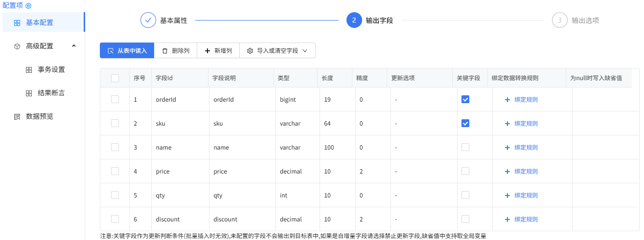
Task: Collapse the 高级配置 menu arrow
Action: [x=74, y=46]
